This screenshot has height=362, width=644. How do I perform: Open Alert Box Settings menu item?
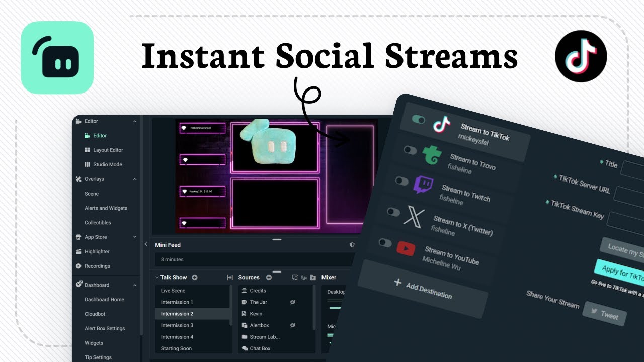105,328
